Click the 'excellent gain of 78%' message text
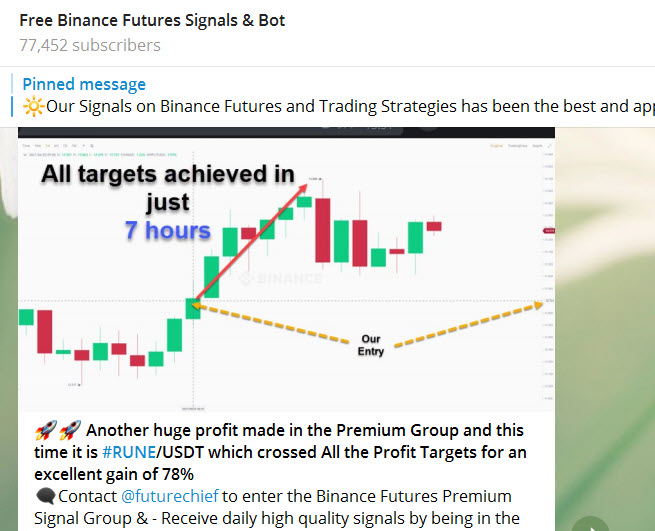This screenshot has width=655, height=531. [x=112, y=473]
